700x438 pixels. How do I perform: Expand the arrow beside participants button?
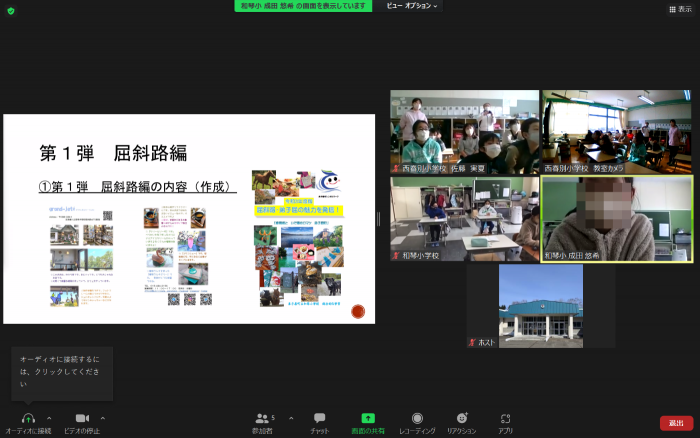tap(291, 418)
